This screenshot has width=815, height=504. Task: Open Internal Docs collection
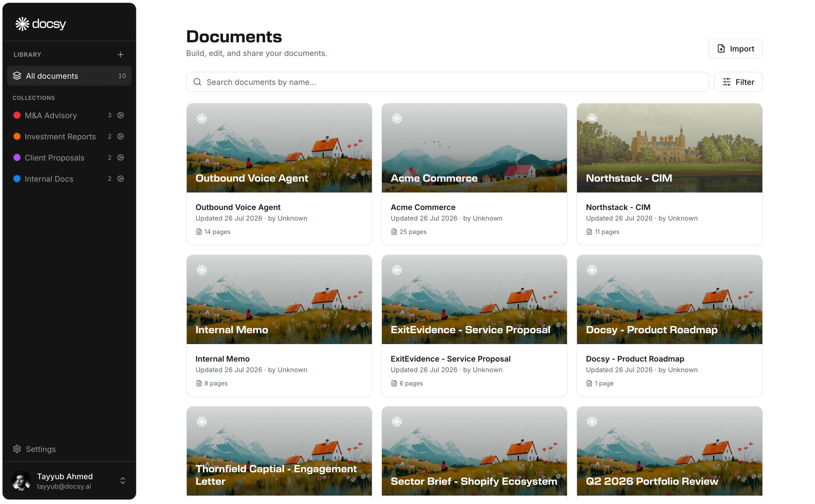[x=49, y=179]
